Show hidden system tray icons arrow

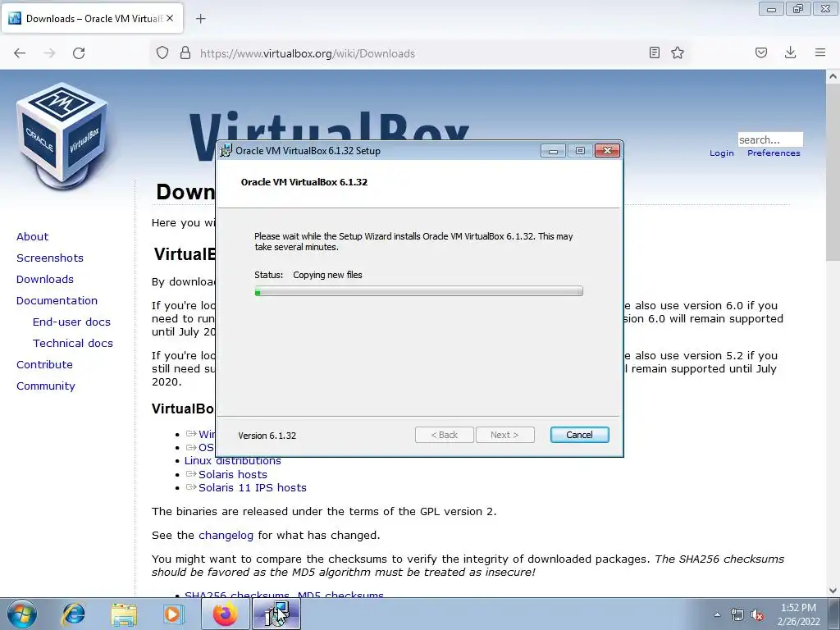click(717, 615)
